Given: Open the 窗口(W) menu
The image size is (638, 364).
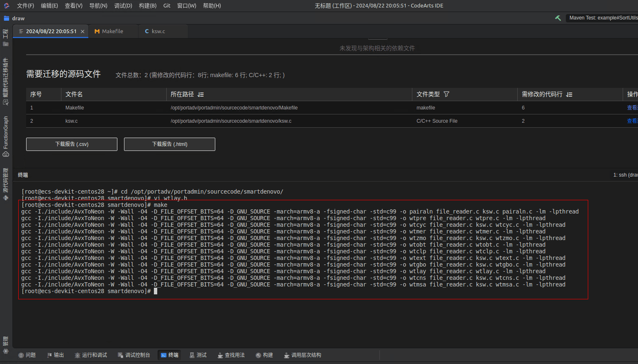Looking at the screenshot, I should pos(187,6).
